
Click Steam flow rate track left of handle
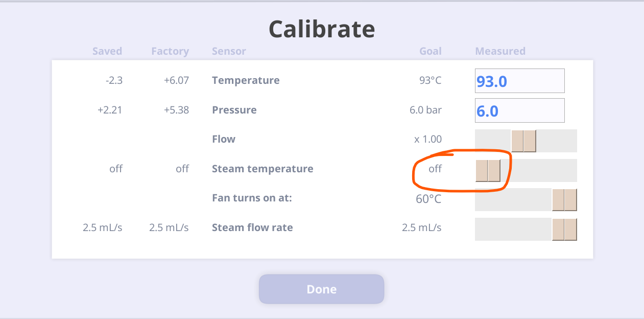click(513, 230)
